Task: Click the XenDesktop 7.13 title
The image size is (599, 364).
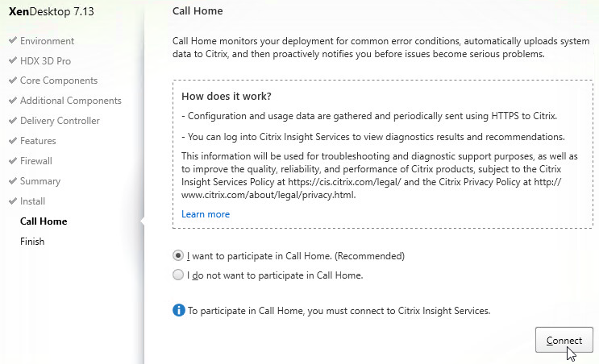Action: [x=51, y=11]
